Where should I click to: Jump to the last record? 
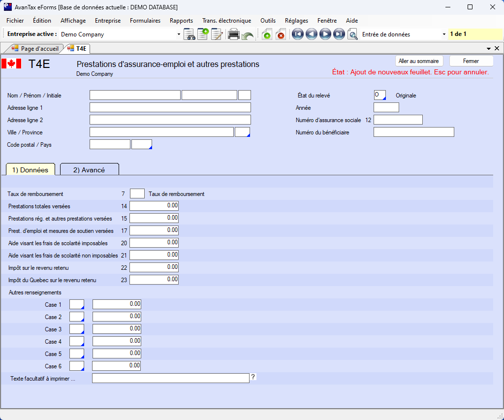339,34
